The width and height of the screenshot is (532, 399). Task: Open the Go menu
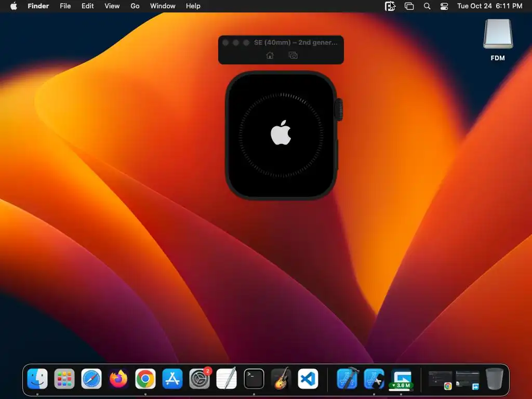click(x=135, y=6)
